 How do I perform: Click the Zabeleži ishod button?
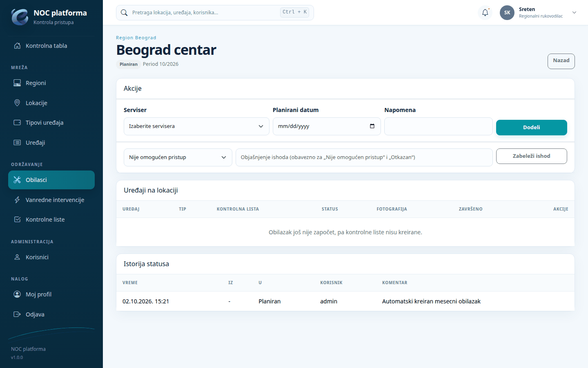pos(532,156)
